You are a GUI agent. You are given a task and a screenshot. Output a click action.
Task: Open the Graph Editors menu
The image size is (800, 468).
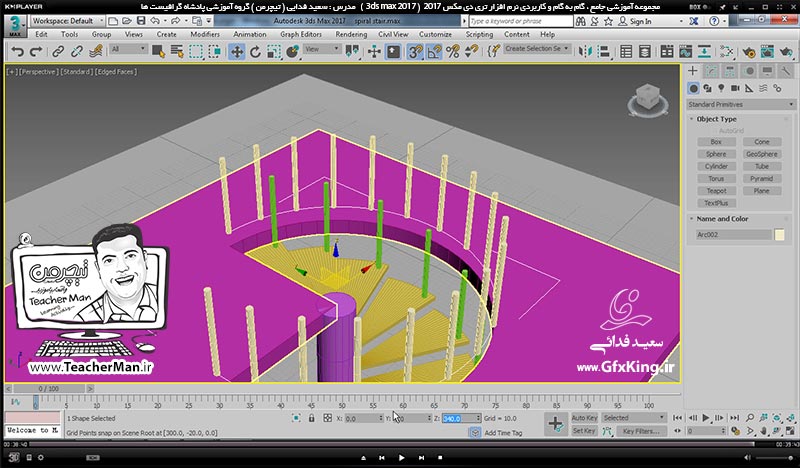coord(301,34)
